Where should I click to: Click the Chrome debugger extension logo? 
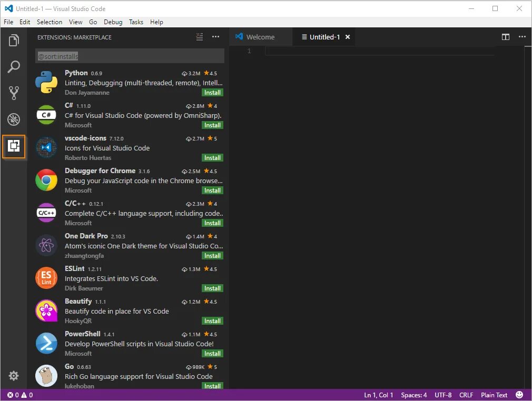point(46,180)
